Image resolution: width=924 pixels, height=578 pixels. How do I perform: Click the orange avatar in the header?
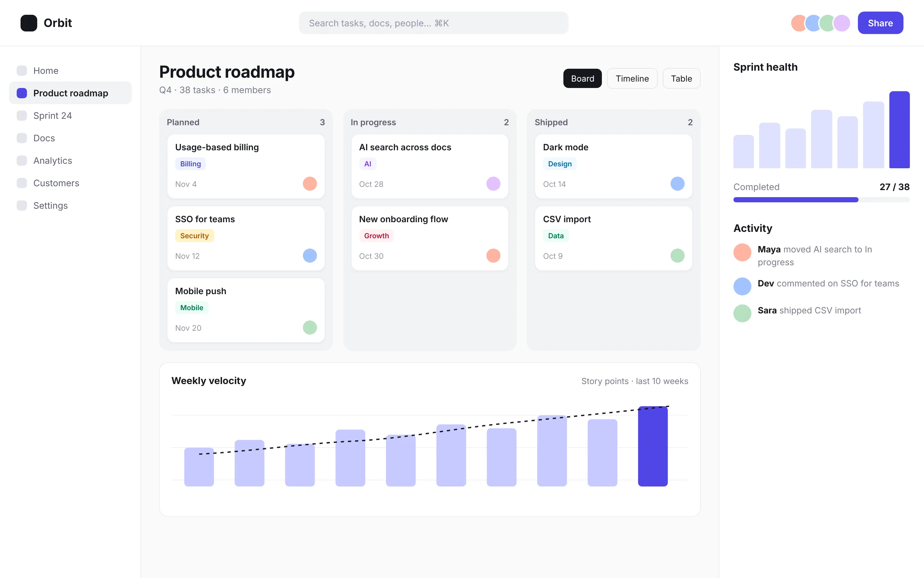(799, 23)
